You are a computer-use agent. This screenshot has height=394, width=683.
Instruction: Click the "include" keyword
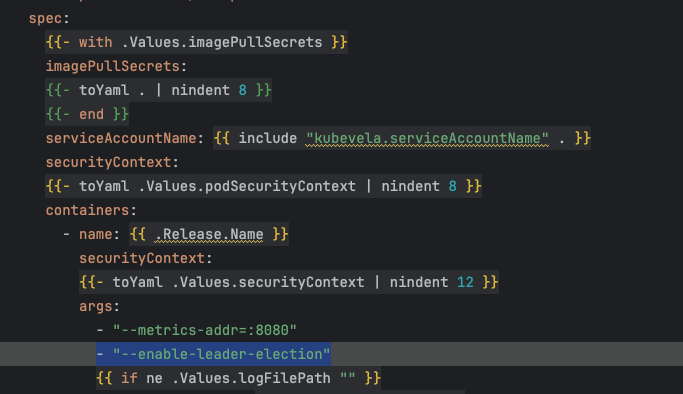point(267,138)
